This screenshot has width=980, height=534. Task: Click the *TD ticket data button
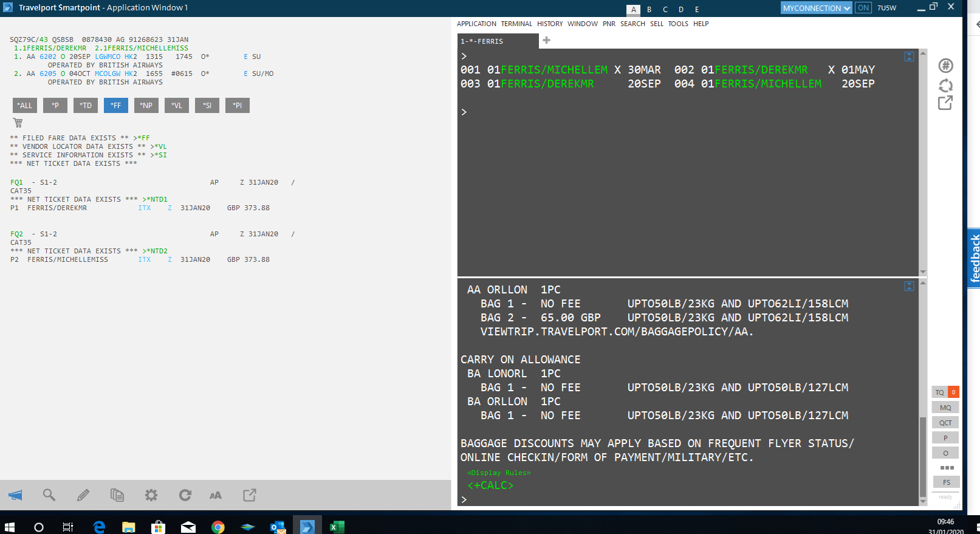tap(86, 105)
